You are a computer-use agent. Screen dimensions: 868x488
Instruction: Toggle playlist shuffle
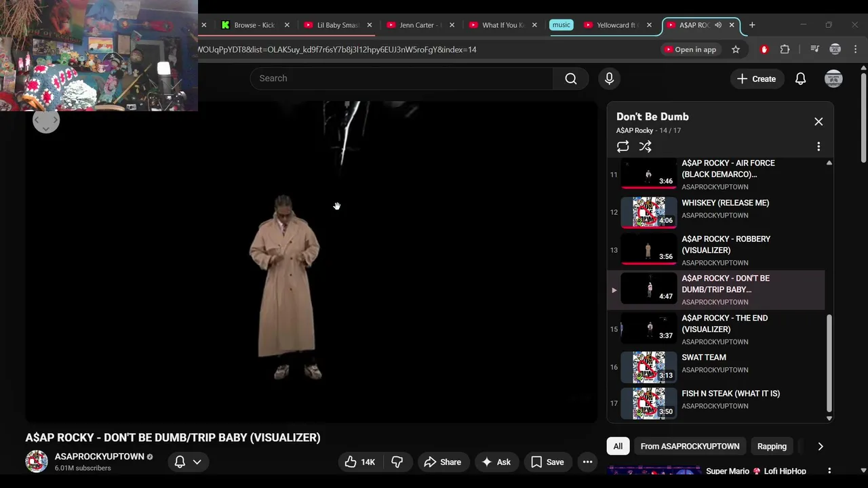[645, 146]
